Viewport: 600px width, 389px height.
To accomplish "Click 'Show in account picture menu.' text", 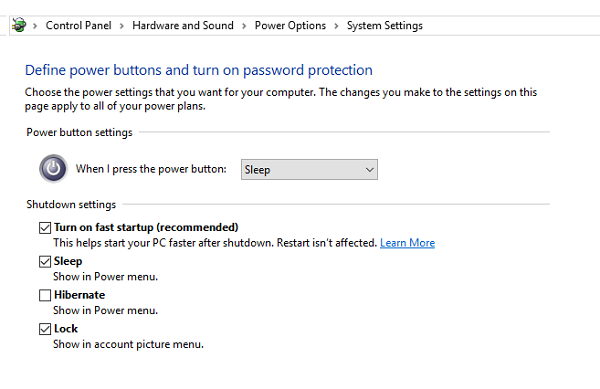I will [128, 344].
